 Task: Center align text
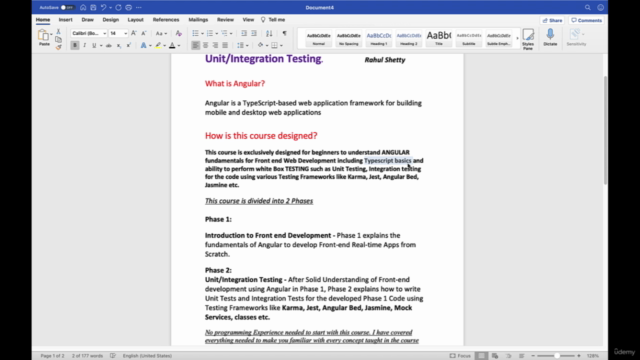pos(205,45)
